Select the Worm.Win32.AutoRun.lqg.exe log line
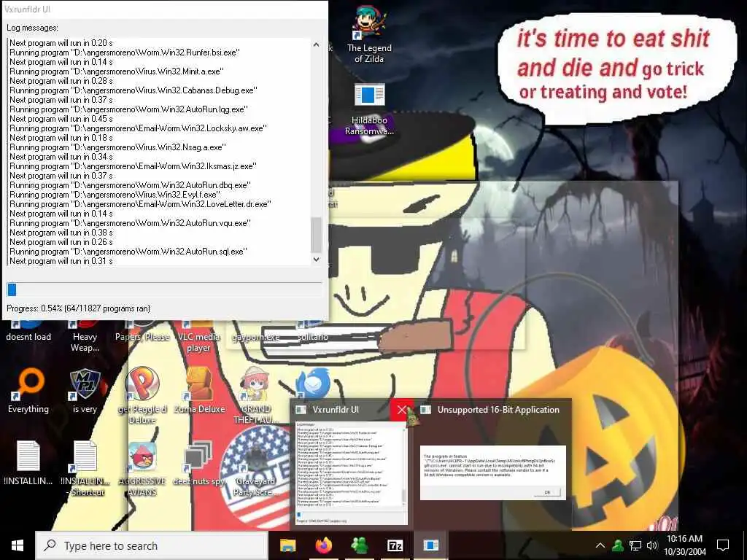 point(128,109)
